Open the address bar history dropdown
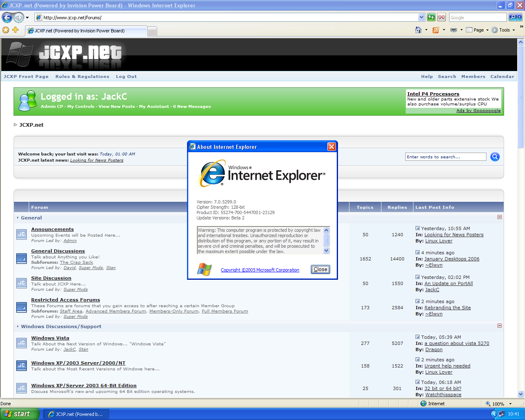This screenshot has width=525, height=420. tap(421, 17)
